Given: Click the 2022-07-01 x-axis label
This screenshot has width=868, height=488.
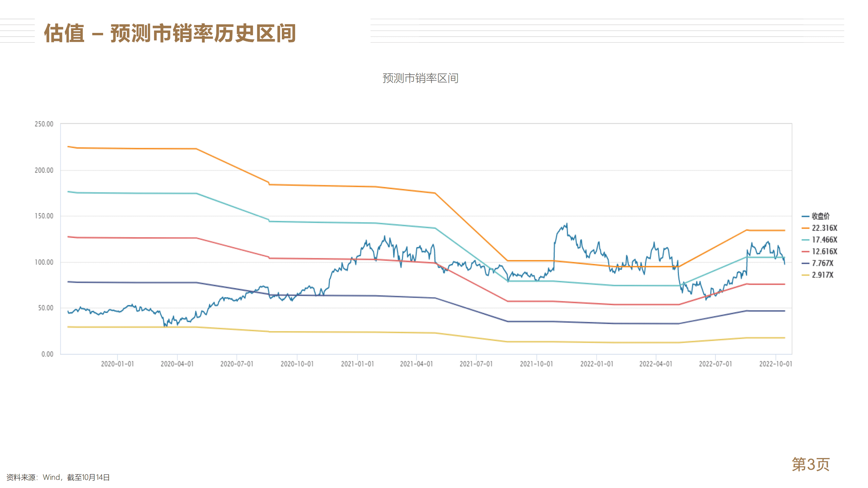Looking at the screenshot, I should coord(715,364).
